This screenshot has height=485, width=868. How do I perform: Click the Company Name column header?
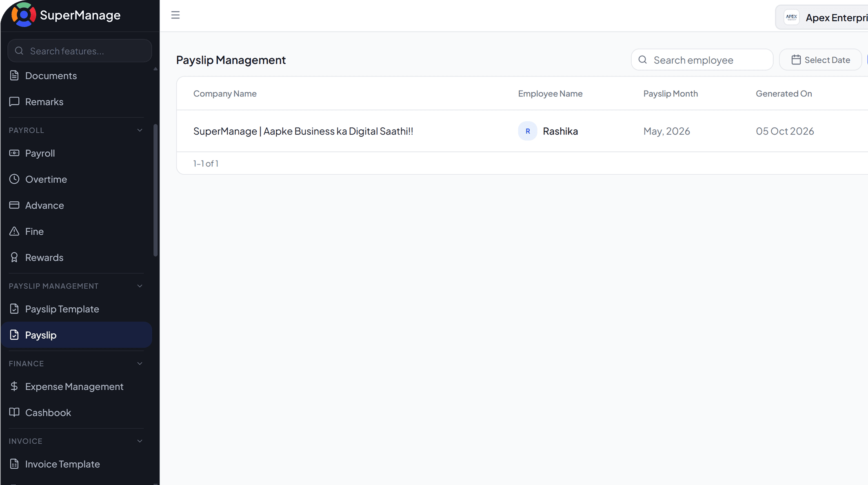tap(225, 93)
